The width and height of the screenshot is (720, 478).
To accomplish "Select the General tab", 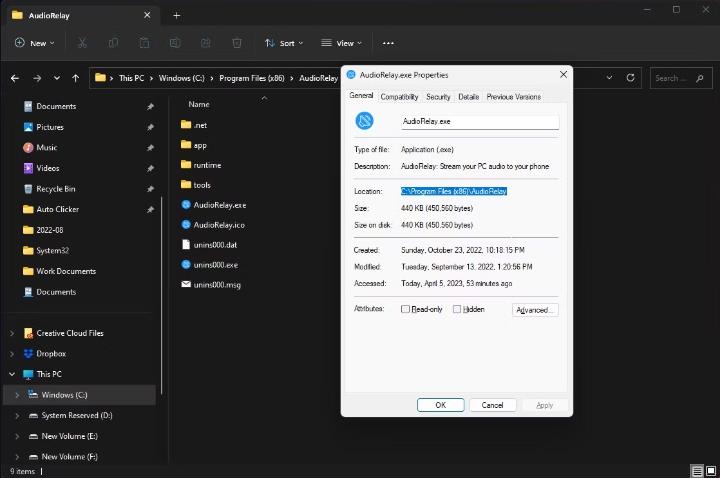I will pos(361,96).
